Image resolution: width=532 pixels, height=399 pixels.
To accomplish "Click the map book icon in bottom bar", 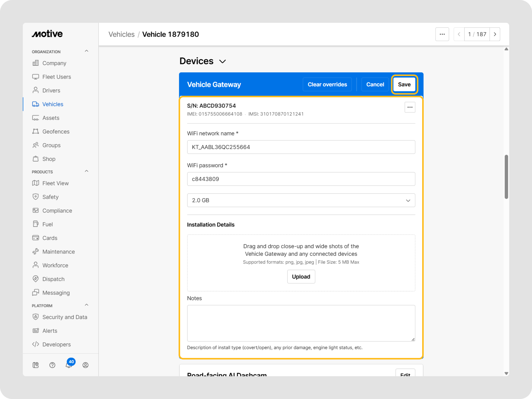I will [36, 365].
